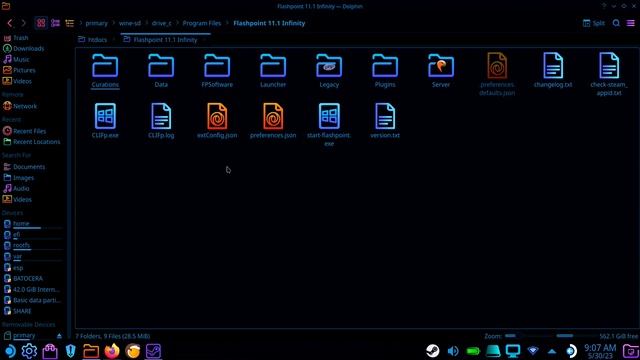This screenshot has height=360, width=640.
Task: Open the volume control in the tray
Action: (x=453, y=351)
